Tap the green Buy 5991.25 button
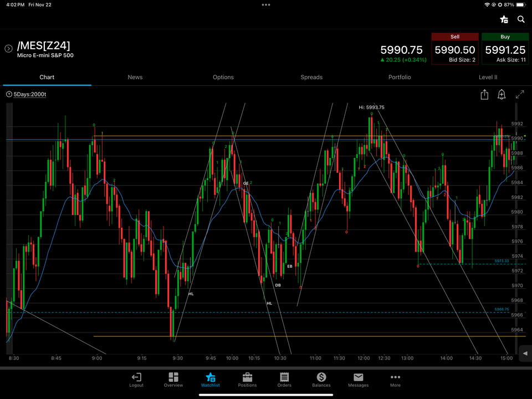532x399 pixels. click(505, 49)
